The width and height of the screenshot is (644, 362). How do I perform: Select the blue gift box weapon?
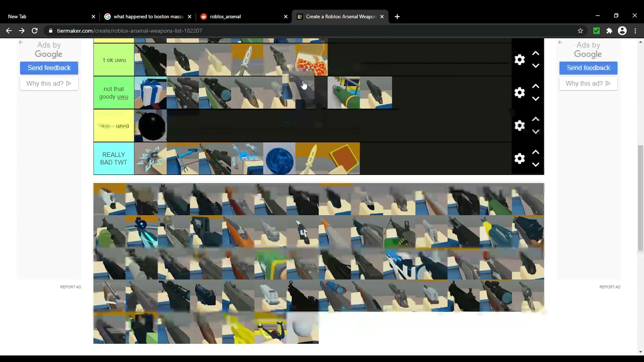(150, 93)
